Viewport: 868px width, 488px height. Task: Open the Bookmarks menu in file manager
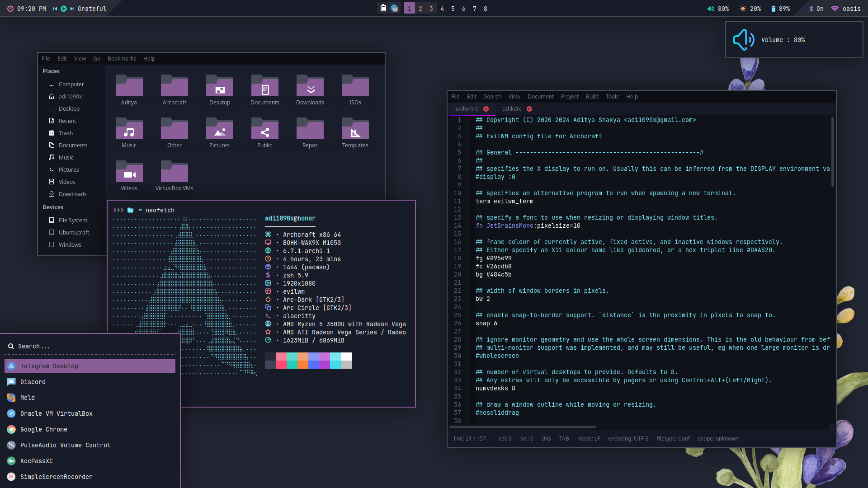(122, 59)
